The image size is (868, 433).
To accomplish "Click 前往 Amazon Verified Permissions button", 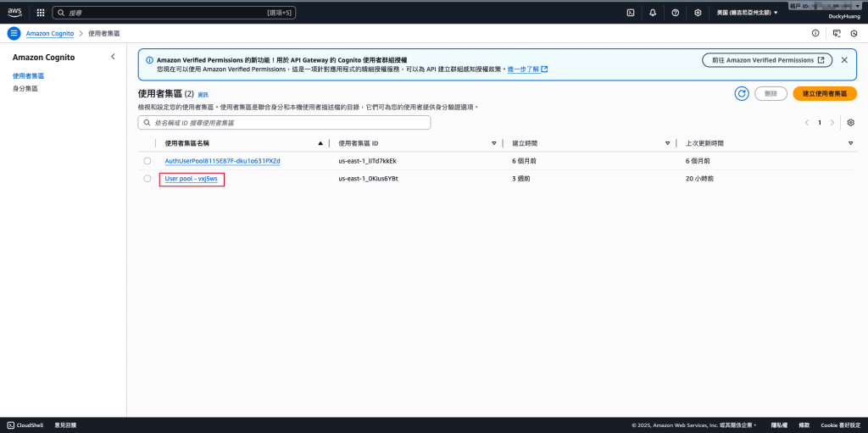I will [767, 60].
